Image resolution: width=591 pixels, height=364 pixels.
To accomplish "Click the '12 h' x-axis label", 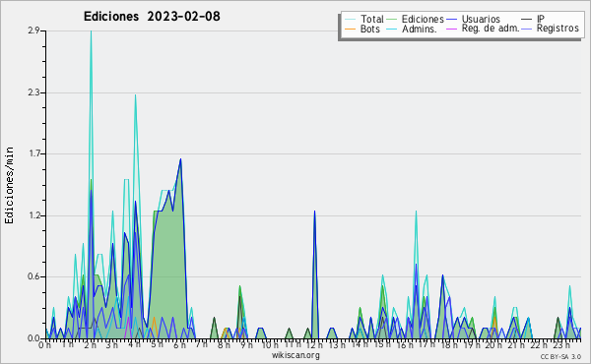I will [315, 345].
